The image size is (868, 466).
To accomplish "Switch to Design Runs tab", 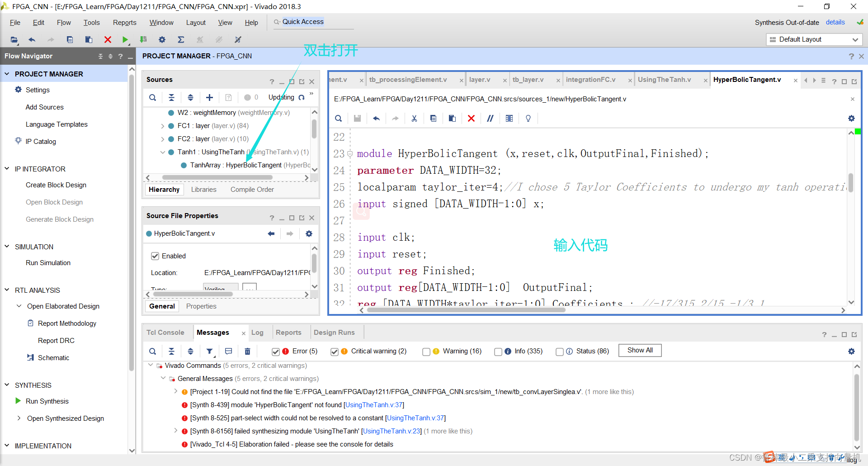I will [x=334, y=333].
